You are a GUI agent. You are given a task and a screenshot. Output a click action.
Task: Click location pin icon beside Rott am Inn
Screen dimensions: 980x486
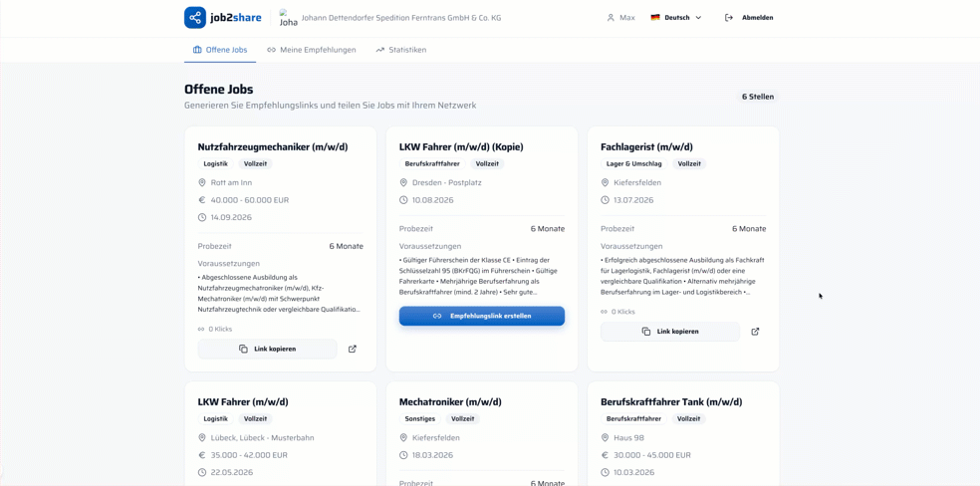[202, 183]
